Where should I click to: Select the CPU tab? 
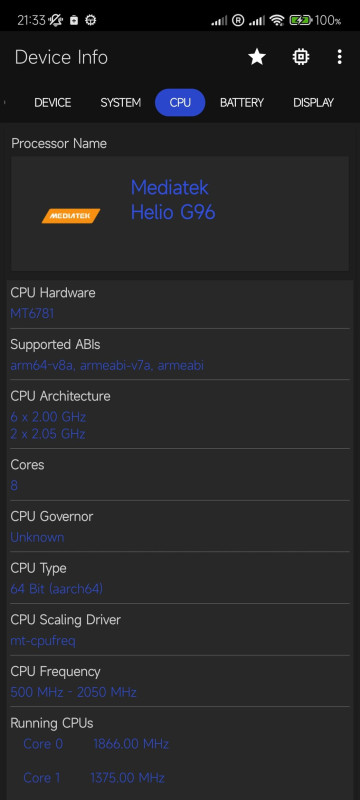pos(180,103)
